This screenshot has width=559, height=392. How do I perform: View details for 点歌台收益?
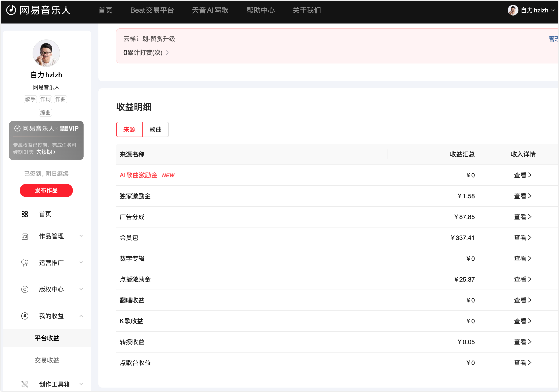pyautogui.click(x=523, y=363)
